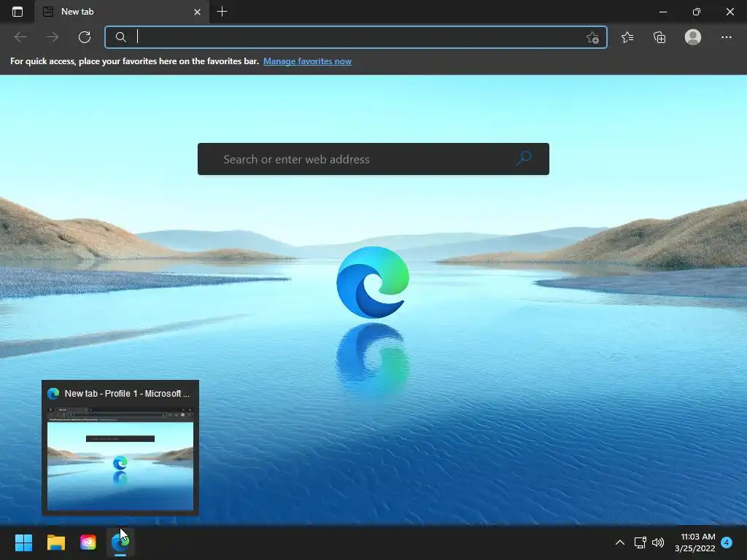Launch Adobe Creative Cloud from taskbar
The height and width of the screenshot is (560, 747).
88,542
